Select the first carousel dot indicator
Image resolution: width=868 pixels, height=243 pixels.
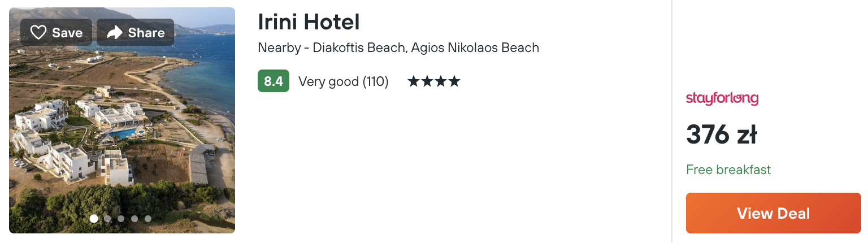(x=94, y=219)
